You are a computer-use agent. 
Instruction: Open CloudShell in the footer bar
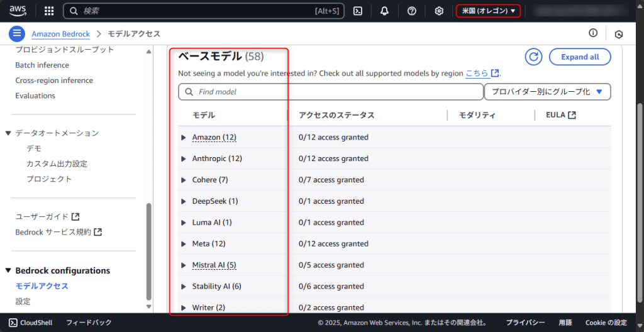click(31, 323)
